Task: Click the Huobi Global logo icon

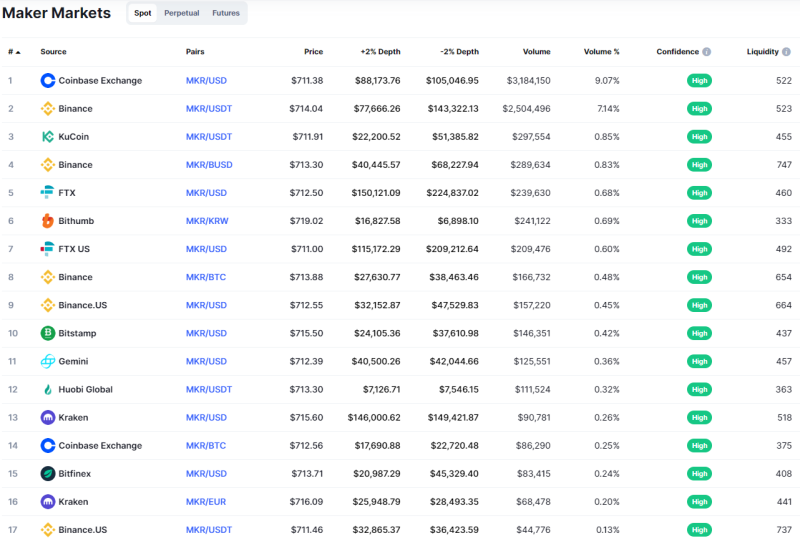Action: click(47, 389)
